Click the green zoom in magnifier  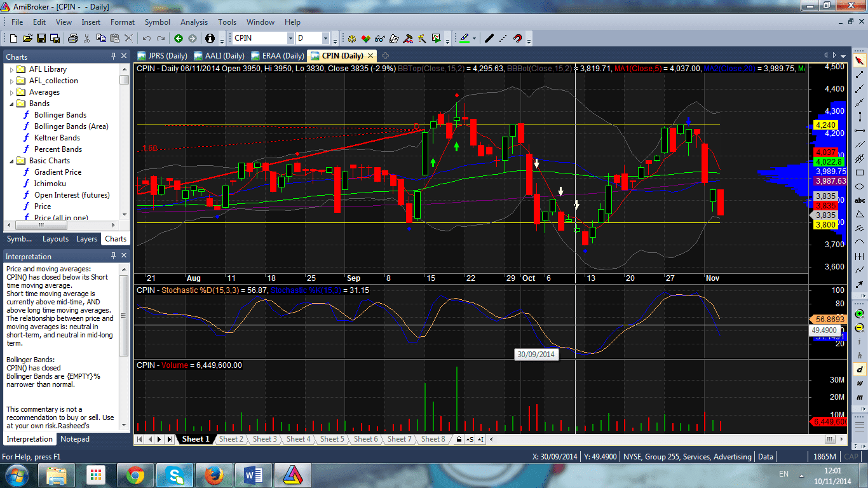click(x=860, y=314)
